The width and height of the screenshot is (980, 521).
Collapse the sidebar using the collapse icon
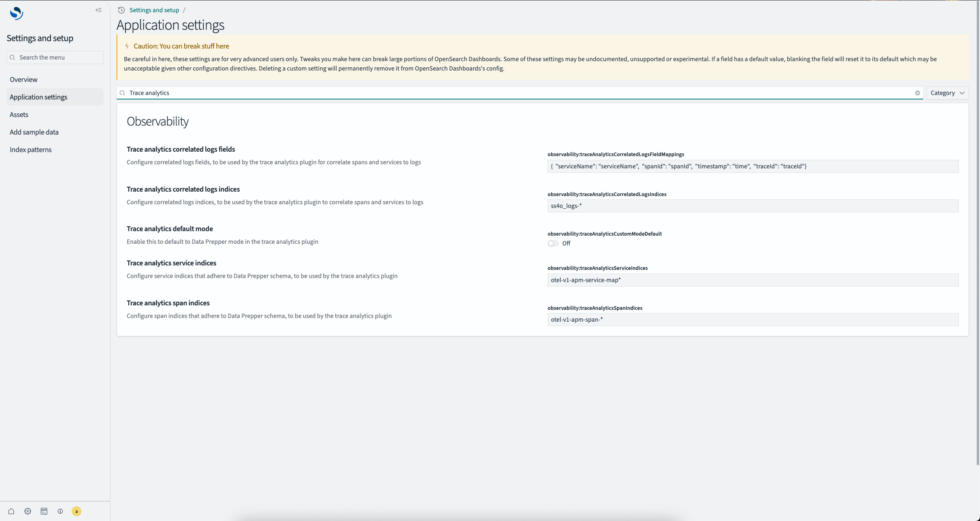pos(98,10)
